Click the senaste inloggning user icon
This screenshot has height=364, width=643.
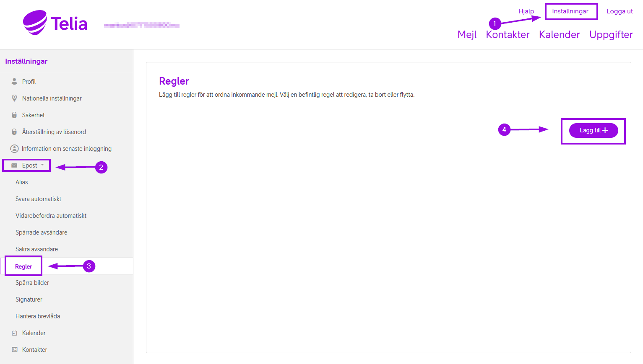[14, 149]
